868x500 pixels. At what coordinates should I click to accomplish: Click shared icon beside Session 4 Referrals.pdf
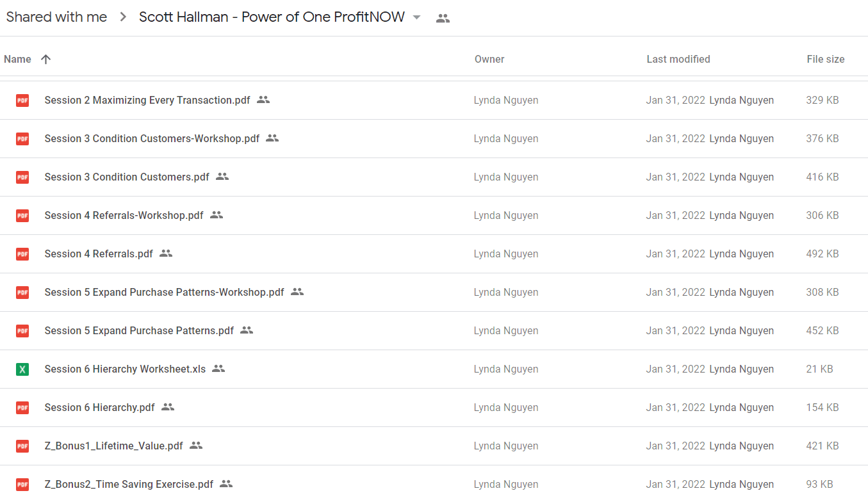point(166,254)
